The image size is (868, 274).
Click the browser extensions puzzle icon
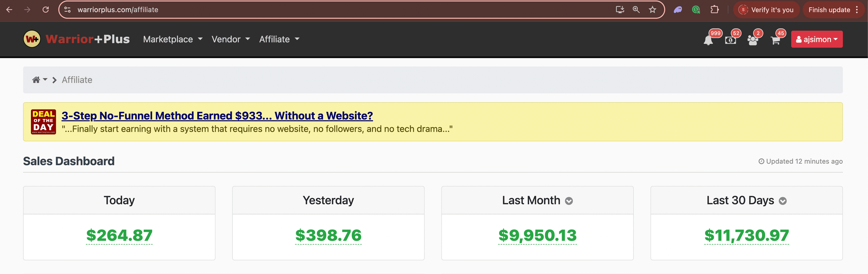tap(714, 10)
